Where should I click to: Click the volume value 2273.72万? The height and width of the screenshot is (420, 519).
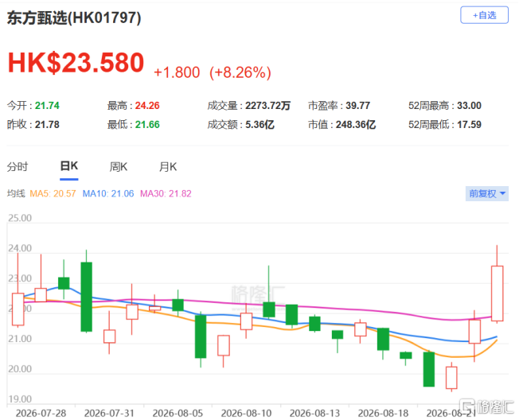point(267,106)
